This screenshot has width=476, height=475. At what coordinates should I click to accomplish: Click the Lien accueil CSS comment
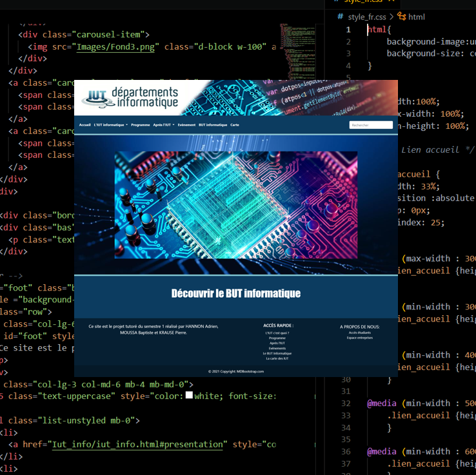(x=437, y=150)
